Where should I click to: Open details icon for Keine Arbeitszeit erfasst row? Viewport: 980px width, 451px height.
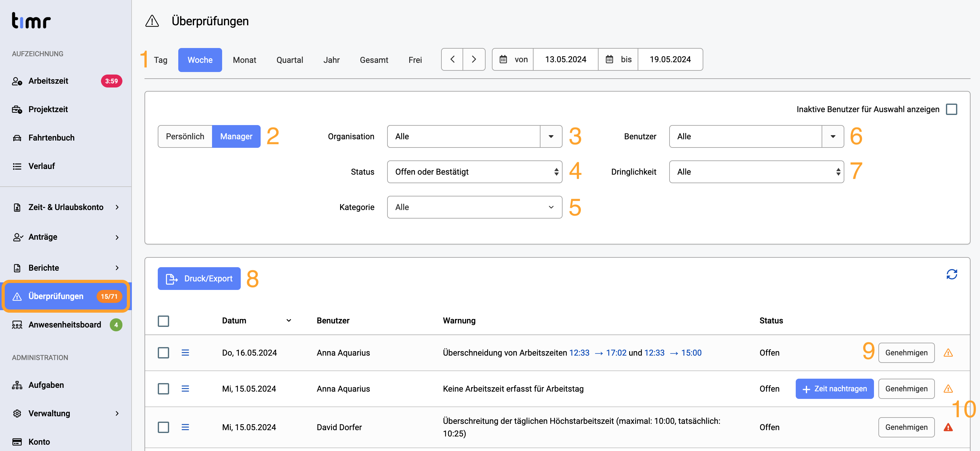click(x=185, y=389)
